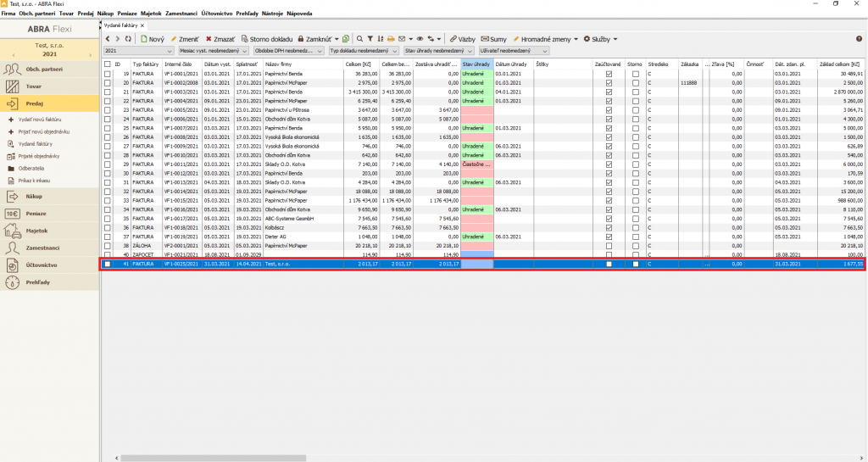Image resolution: width=868 pixels, height=462 pixels.
Task: Refresh the invoice list
Action: tap(129, 39)
